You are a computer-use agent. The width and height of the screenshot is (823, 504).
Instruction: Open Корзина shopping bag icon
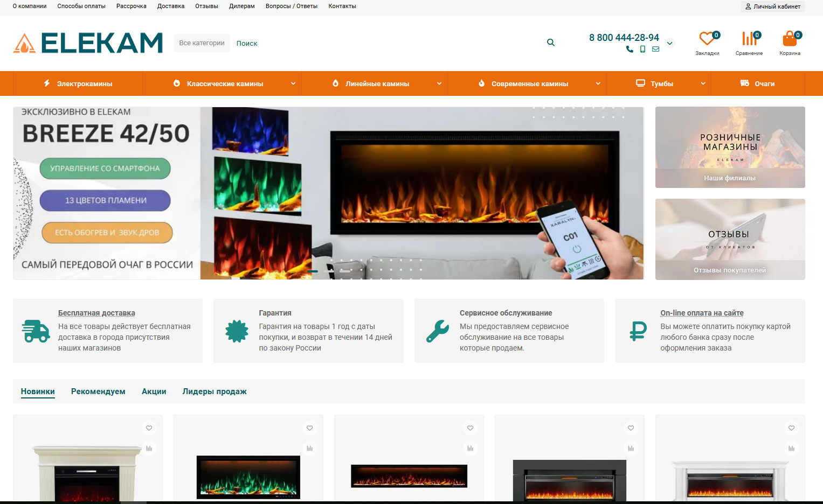[x=790, y=39]
